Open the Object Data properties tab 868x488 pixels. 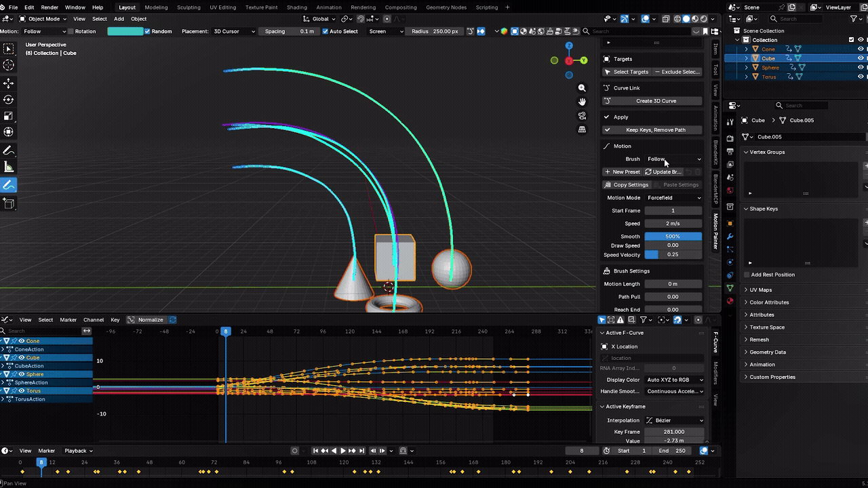tap(730, 288)
